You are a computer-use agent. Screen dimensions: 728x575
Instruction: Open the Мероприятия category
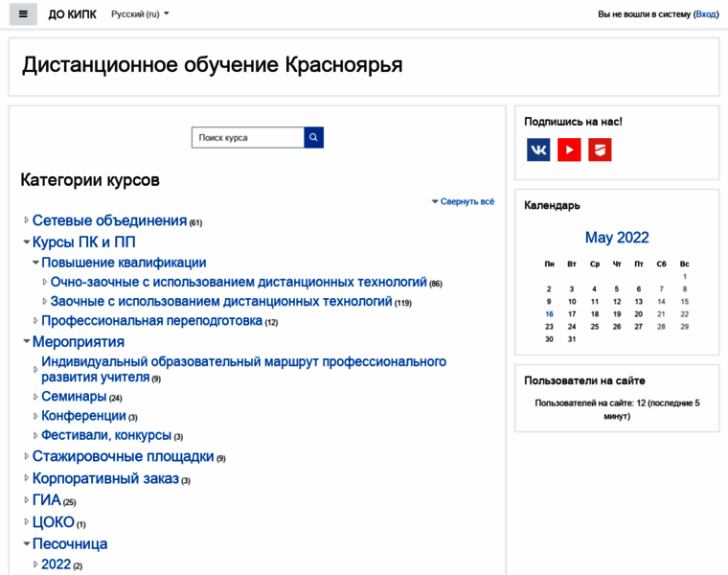pos(79,341)
